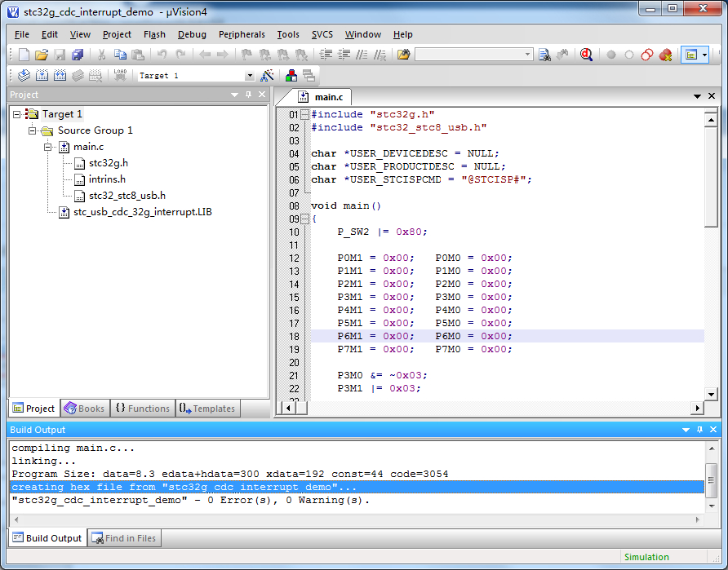Open the Peripherals menu
Screen dimensions: 728x570
tap(242, 34)
